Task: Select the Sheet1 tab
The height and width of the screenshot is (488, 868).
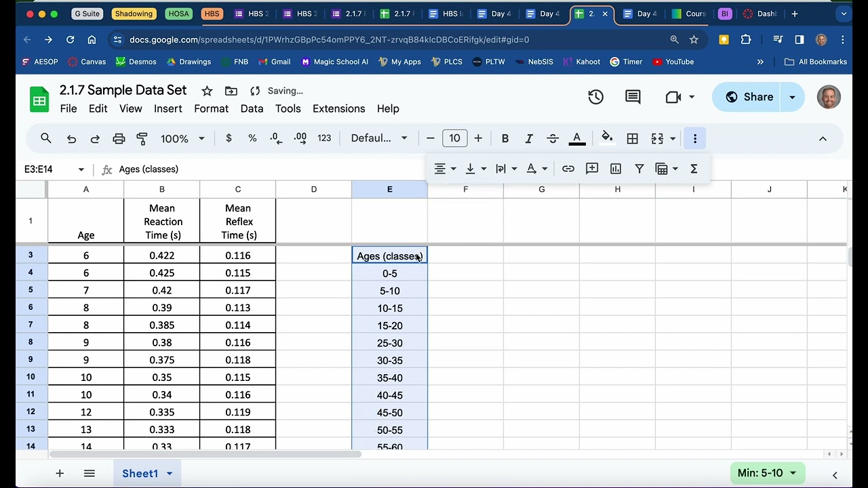Action: click(147, 473)
